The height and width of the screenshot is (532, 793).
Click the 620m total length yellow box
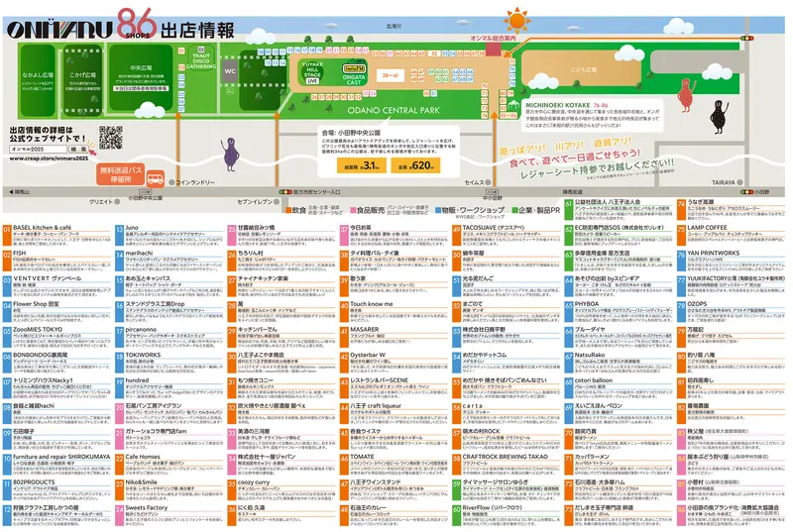[415, 165]
